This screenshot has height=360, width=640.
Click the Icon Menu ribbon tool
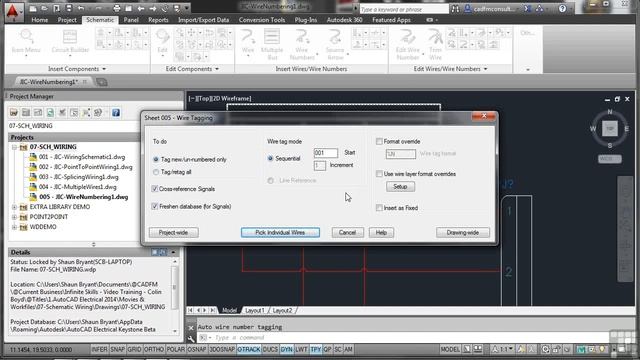tap(26, 43)
